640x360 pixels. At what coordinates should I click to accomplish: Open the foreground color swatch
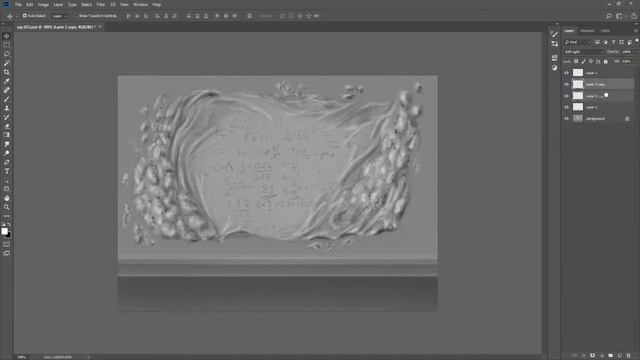pyautogui.click(x=4, y=231)
